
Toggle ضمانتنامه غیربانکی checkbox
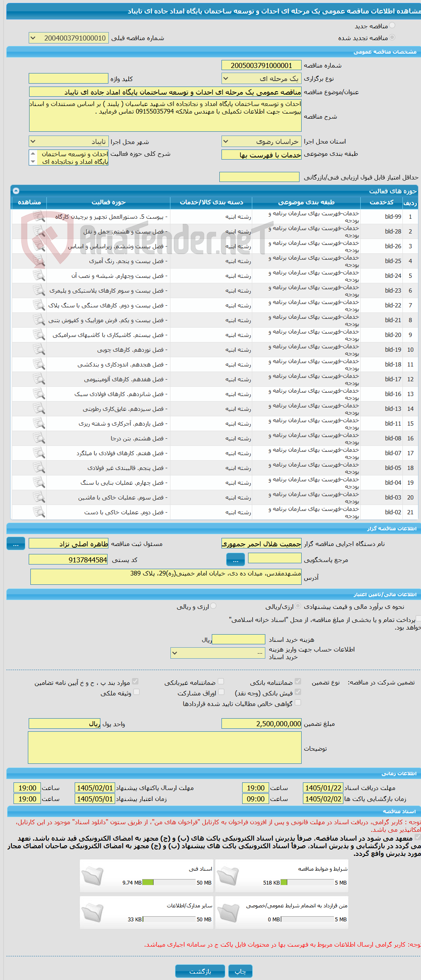(x=221, y=681)
